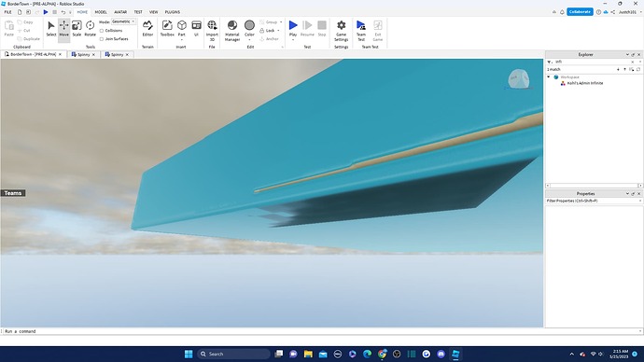
Task: Open Properties panel options chevron
Action: [627, 193]
